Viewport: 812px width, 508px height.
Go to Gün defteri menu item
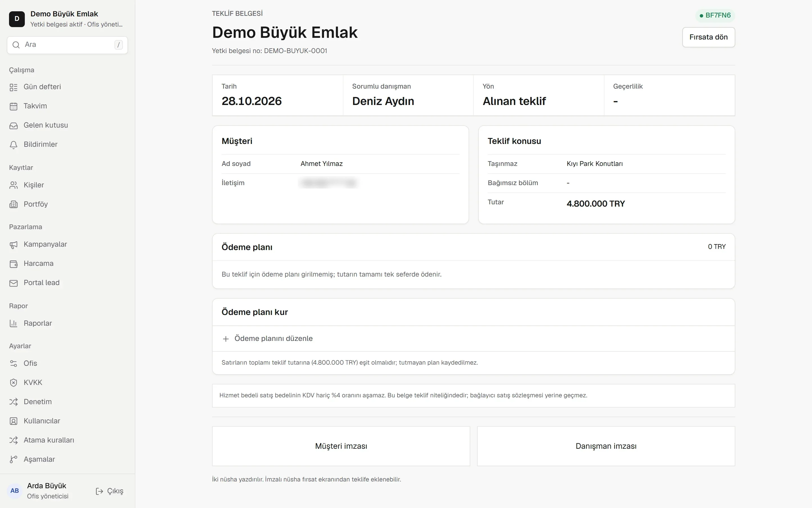[x=67, y=87]
